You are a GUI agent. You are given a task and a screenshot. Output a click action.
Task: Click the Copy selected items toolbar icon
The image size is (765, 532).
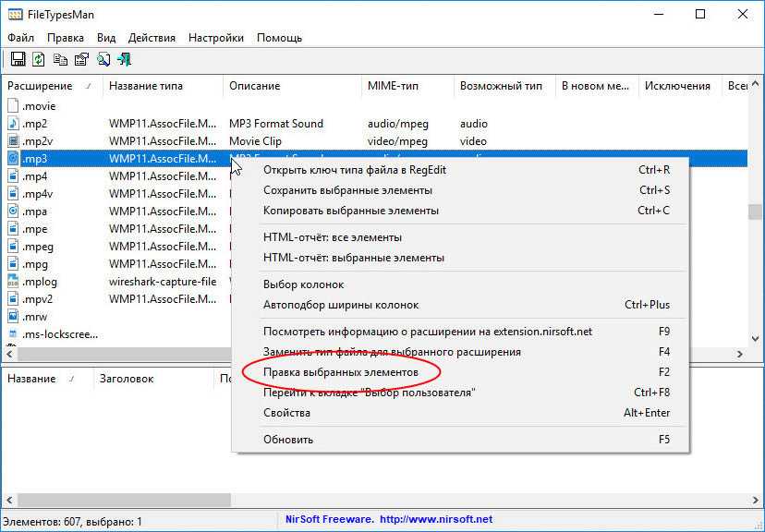(60, 60)
